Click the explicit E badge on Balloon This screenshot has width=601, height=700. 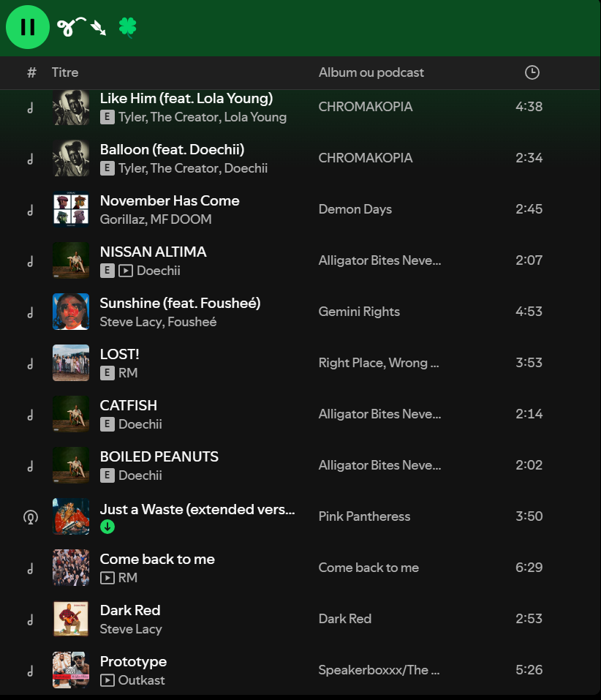(x=107, y=168)
